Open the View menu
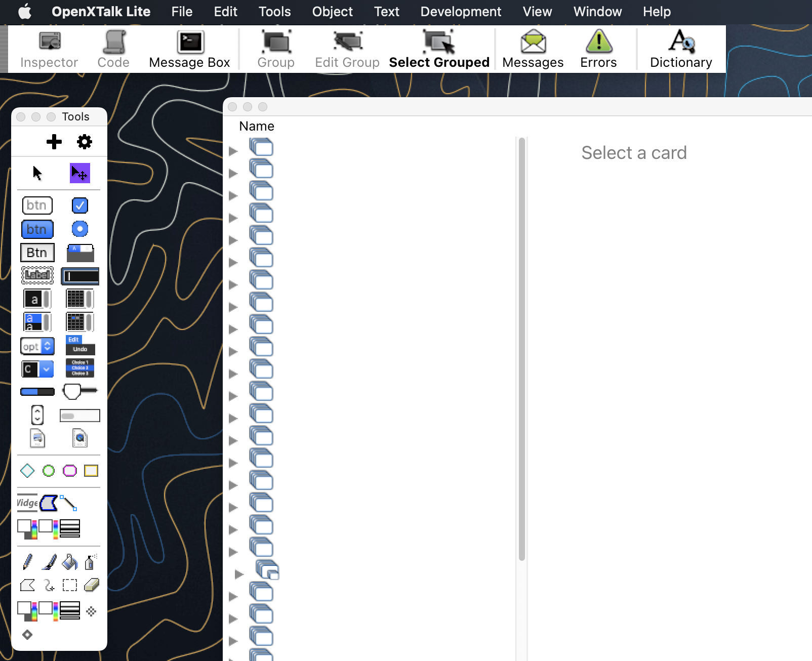Screen dimensions: 812x661 pyautogui.click(x=537, y=12)
